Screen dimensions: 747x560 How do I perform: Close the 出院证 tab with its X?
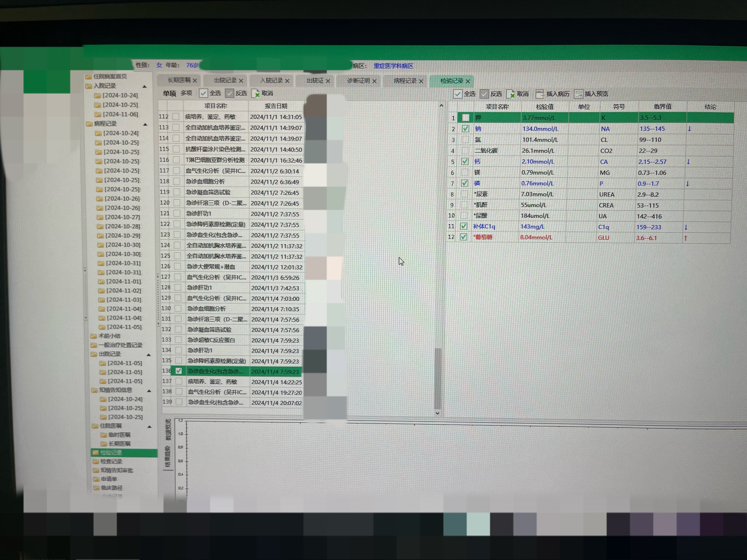(x=328, y=81)
